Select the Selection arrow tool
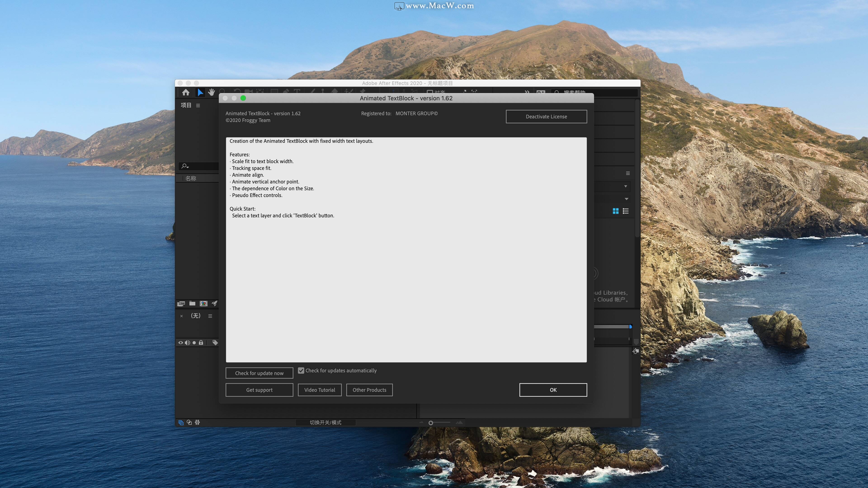The height and width of the screenshot is (488, 868). tap(200, 92)
